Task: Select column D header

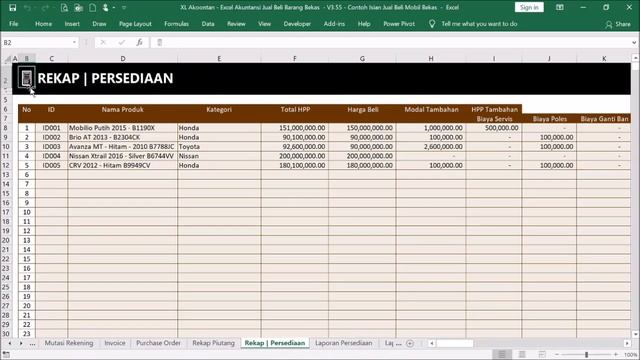Action: coord(122,59)
